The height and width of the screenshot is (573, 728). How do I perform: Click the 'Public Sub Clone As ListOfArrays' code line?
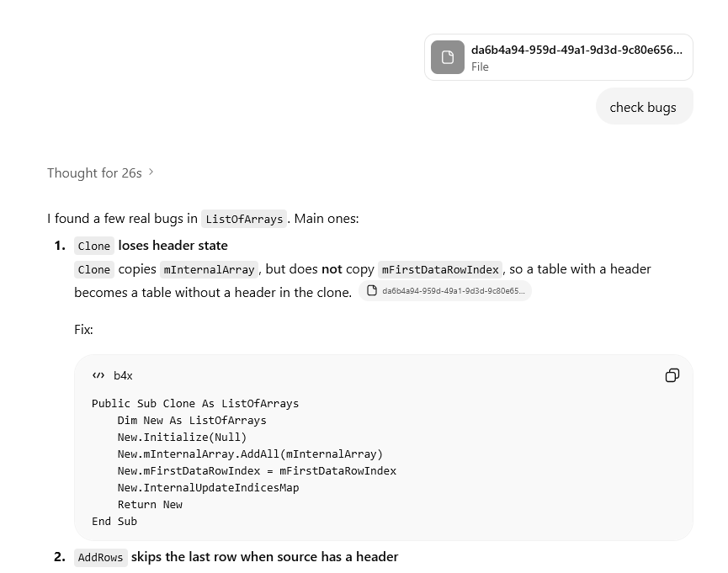[195, 403]
